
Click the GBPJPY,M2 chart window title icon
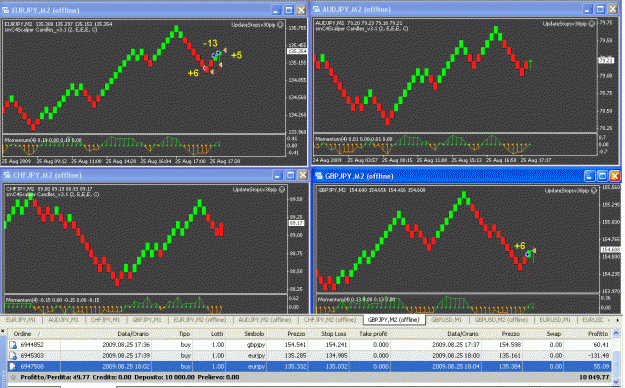318,176
